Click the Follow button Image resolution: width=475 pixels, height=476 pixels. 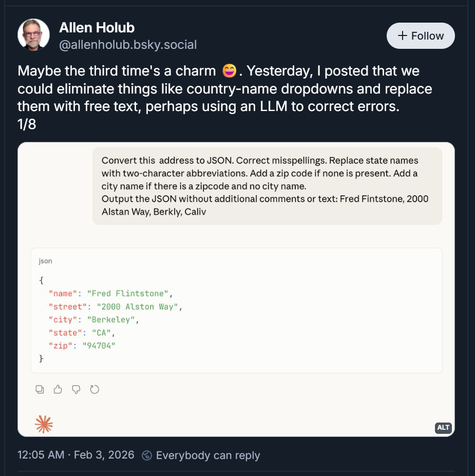pos(420,36)
